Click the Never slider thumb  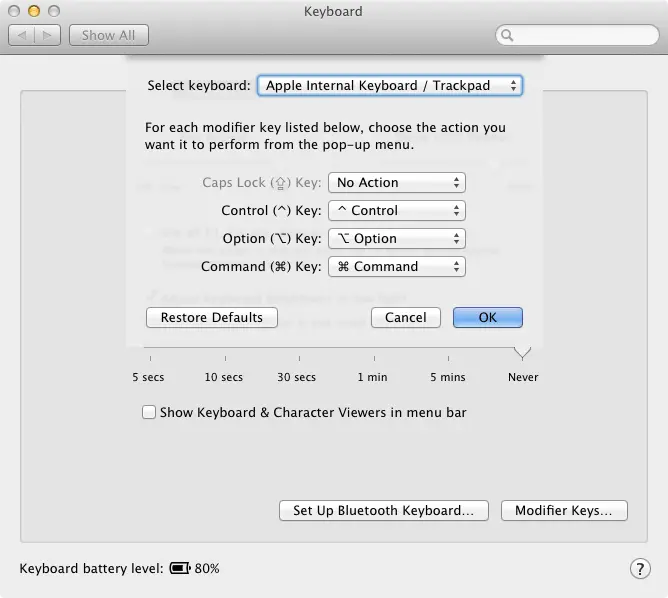521,353
